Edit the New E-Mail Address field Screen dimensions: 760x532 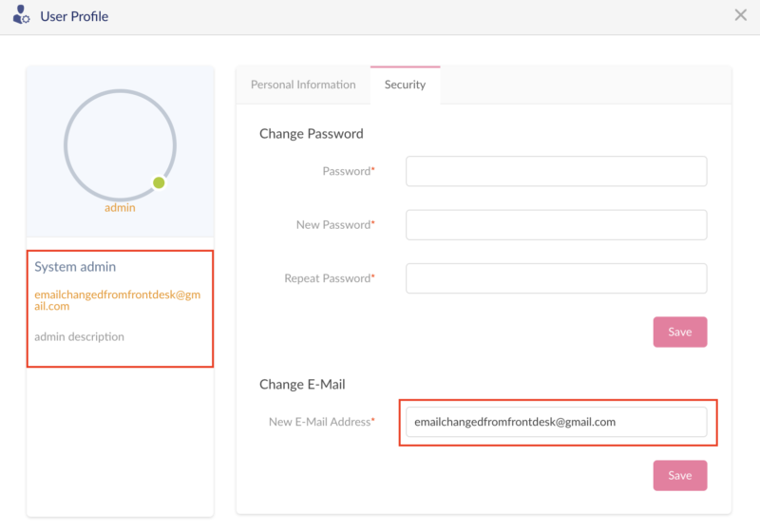pos(556,422)
